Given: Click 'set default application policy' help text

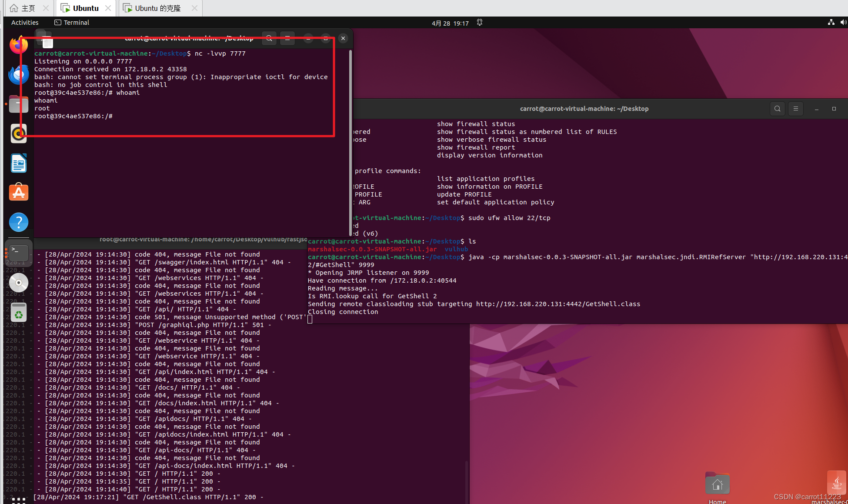Looking at the screenshot, I should [496, 202].
